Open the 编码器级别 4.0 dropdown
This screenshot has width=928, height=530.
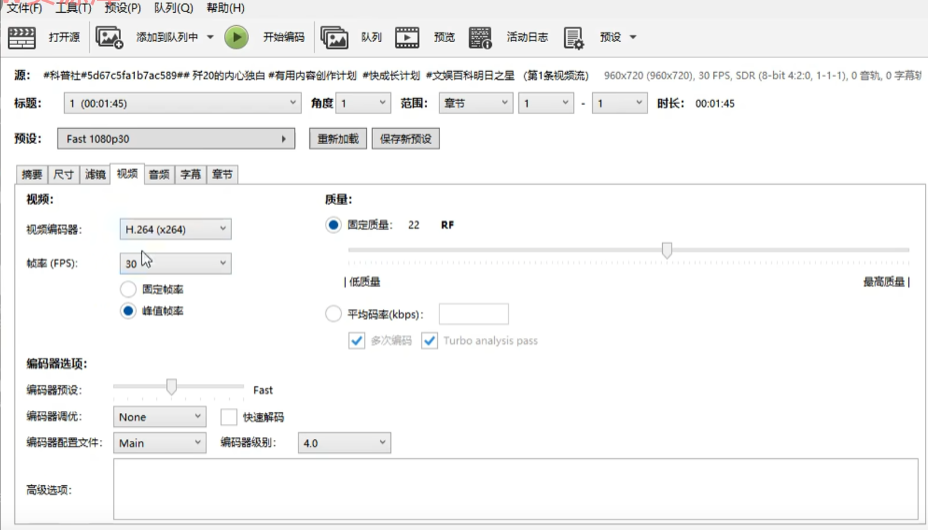click(344, 443)
